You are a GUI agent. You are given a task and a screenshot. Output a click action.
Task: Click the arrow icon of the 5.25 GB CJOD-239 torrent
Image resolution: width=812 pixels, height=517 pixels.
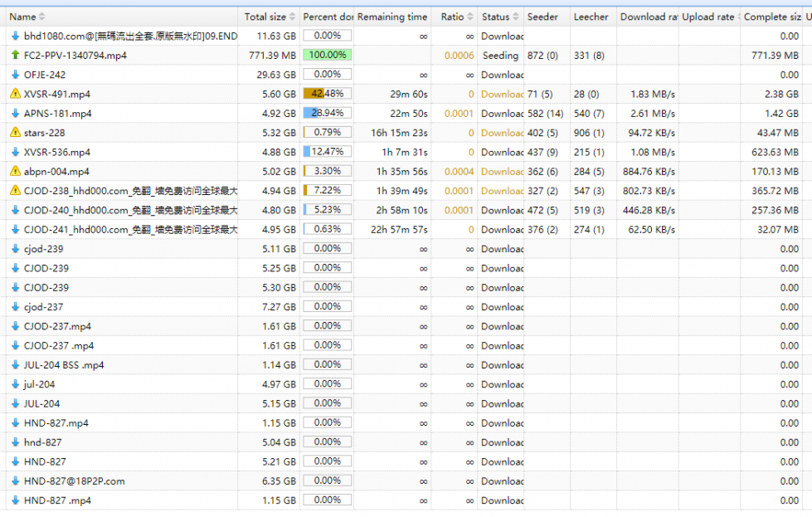click(15, 268)
